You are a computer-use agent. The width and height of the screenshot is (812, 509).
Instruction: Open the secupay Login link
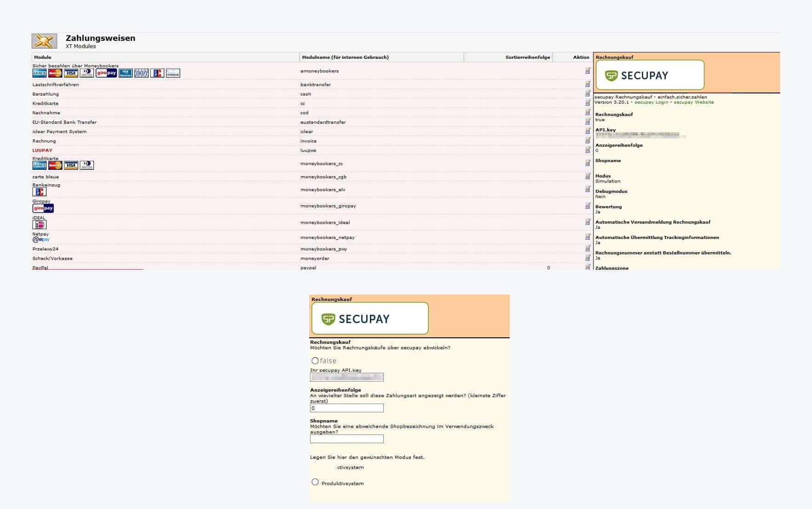pos(651,102)
